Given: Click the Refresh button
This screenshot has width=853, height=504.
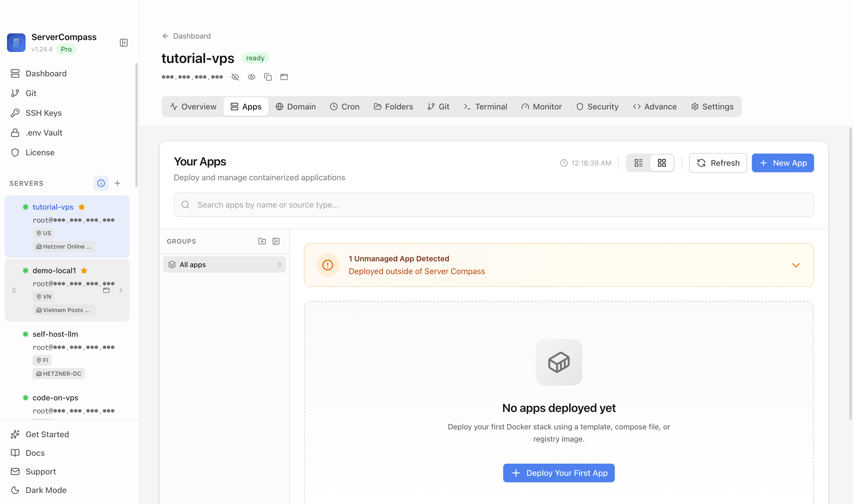Looking at the screenshot, I should click(718, 163).
